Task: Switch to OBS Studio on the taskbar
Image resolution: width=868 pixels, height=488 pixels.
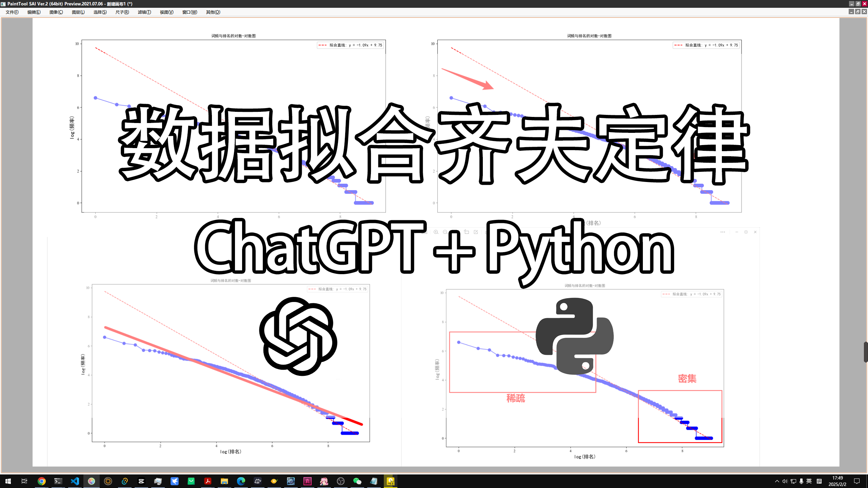Action: (x=340, y=481)
